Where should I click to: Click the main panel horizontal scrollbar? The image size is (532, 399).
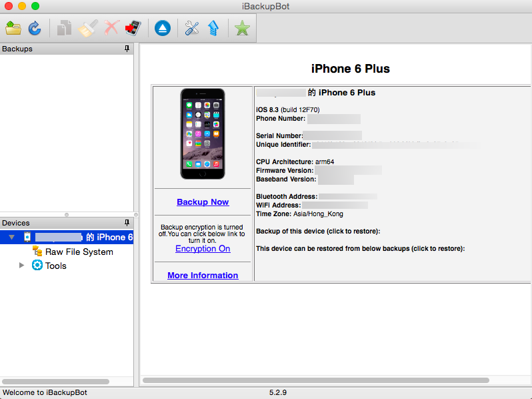pyautogui.click(x=316, y=380)
